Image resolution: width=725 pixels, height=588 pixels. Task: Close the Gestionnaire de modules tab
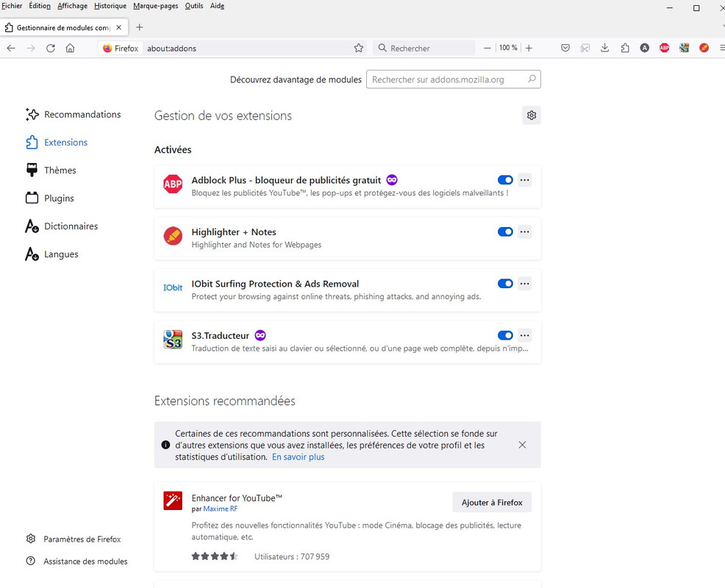click(x=119, y=27)
